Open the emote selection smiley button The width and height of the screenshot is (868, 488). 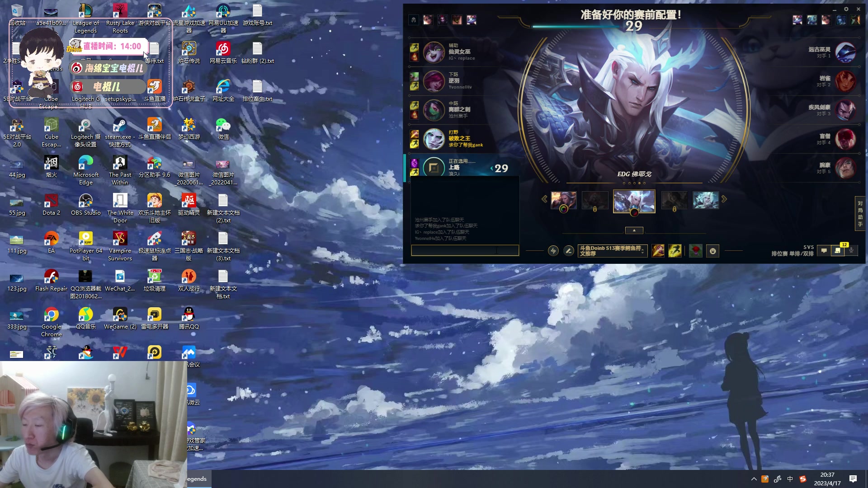[x=713, y=251]
